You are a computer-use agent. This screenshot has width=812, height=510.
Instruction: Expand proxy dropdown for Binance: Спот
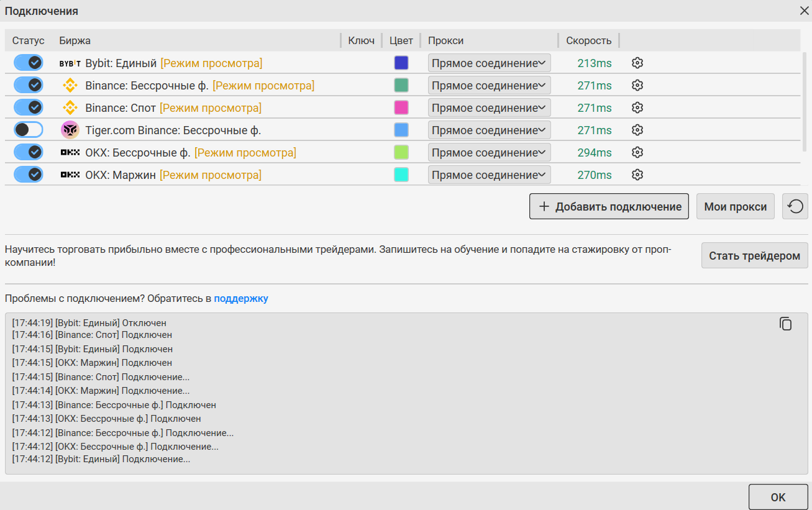[489, 107]
